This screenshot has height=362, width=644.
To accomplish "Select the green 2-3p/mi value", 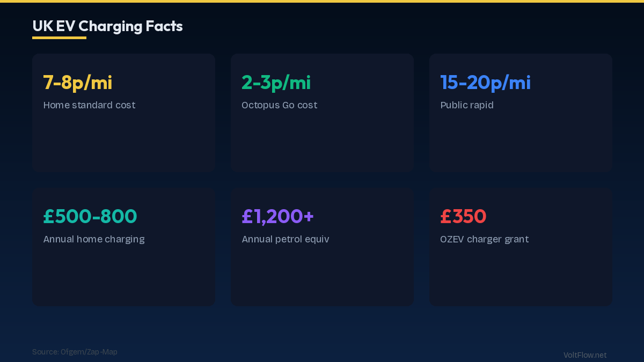I will pyautogui.click(x=276, y=83).
